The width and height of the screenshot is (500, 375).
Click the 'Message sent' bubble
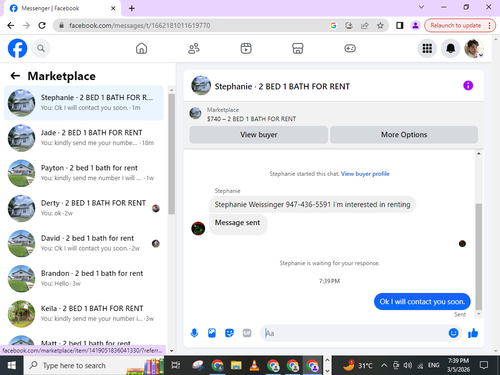click(x=237, y=223)
